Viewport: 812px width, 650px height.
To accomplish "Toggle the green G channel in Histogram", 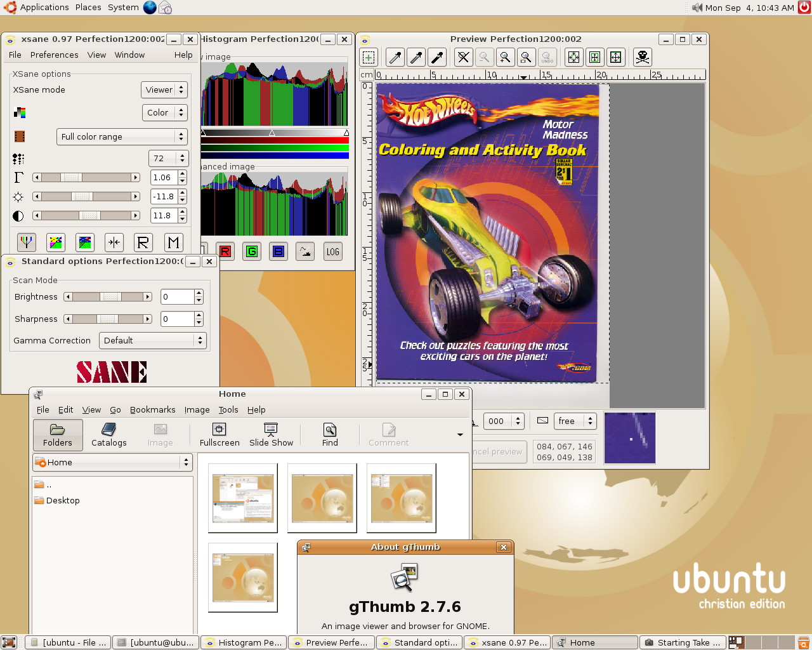I will tap(252, 251).
